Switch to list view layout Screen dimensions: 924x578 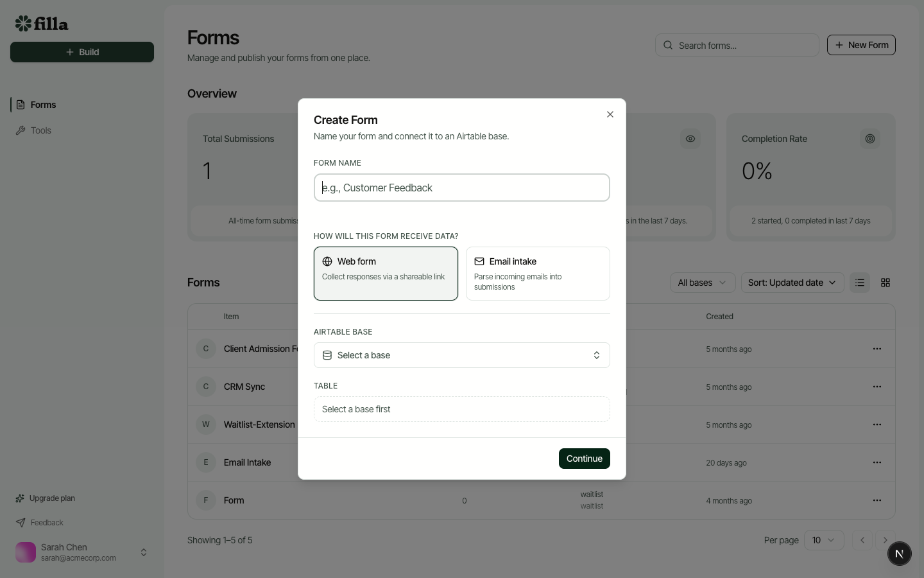tap(860, 283)
